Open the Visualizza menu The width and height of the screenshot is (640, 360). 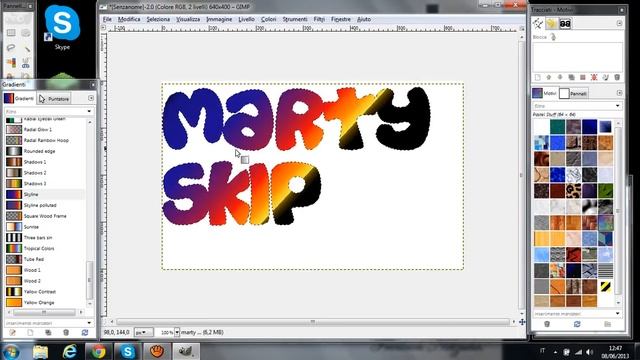(188, 19)
